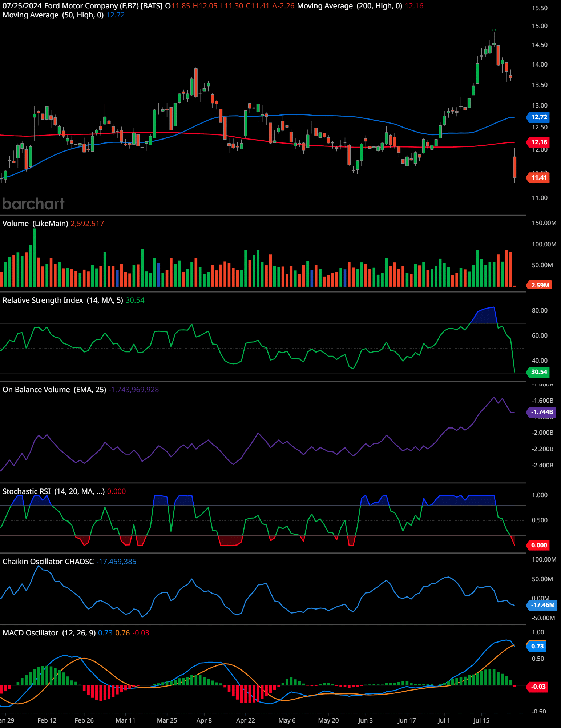Click the 11.41 last price badge
This screenshot has width=561, height=728.
[x=538, y=177]
